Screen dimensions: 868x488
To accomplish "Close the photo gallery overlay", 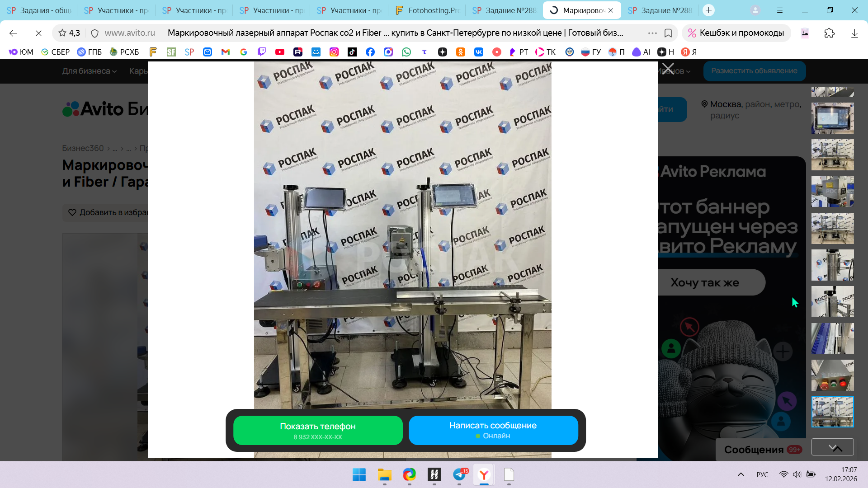I will 668,69.
